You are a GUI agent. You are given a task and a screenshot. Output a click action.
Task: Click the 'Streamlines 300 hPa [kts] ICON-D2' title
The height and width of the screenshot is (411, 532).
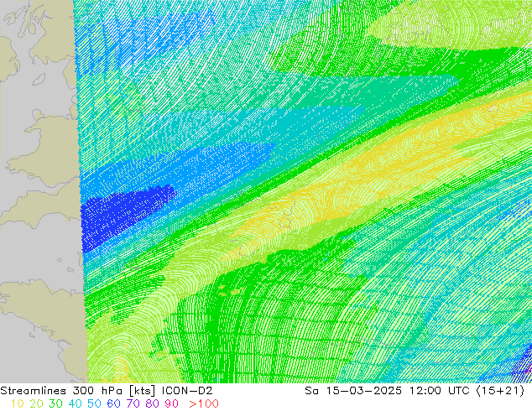tap(107, 391)
